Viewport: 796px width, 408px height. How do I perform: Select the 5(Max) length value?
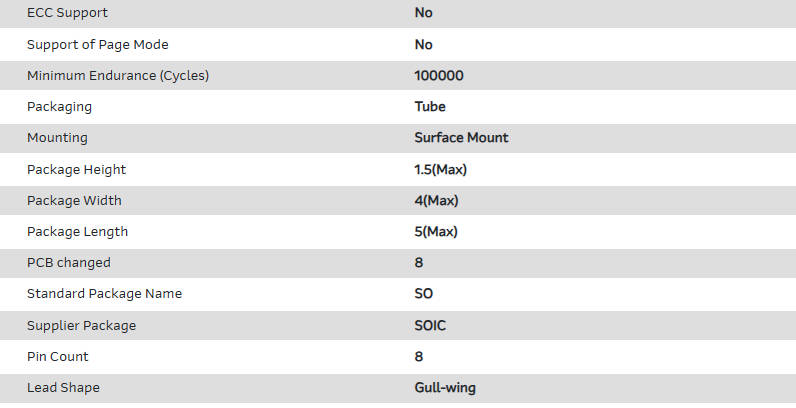[436, 231]
